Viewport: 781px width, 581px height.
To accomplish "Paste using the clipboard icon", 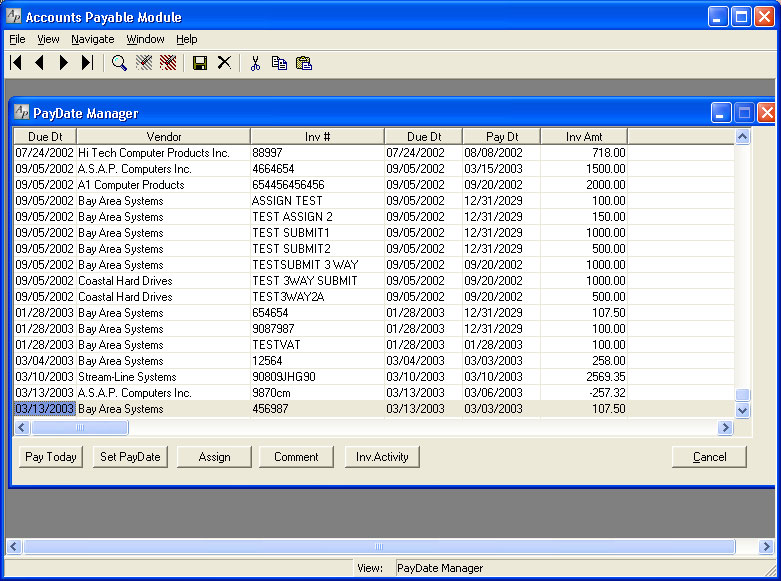I will (304, 63).
